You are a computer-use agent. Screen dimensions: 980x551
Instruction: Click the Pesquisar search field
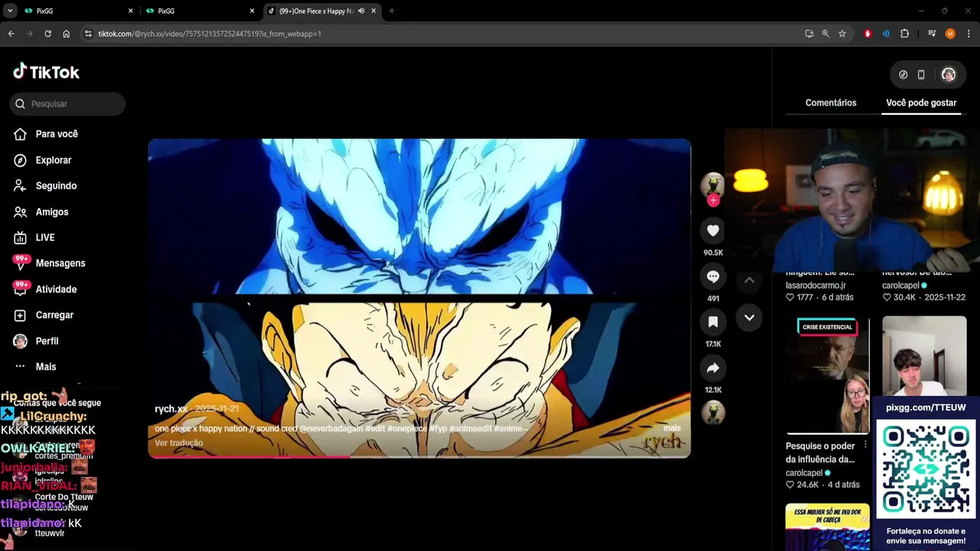(67, 104)
